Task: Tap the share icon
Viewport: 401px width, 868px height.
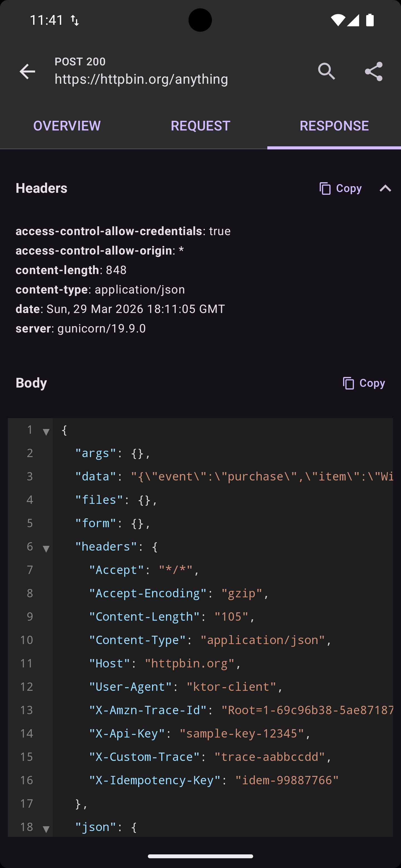Action: pyautogui.click(x=374, y=71)
